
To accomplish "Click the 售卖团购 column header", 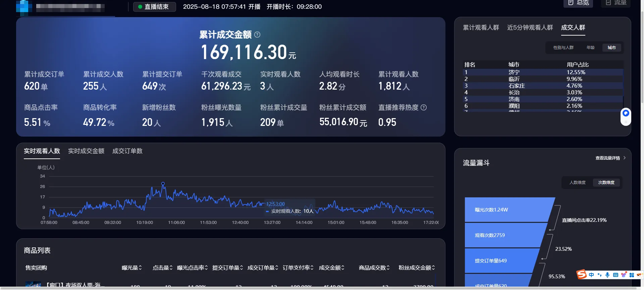I will pyautogui.click(x=36, y=268).
